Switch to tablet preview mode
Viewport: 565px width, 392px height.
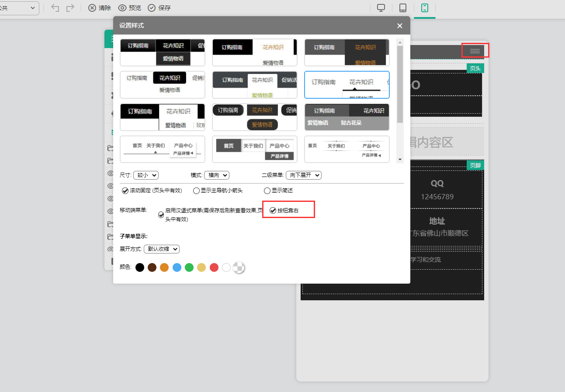(x=403, y=8)
